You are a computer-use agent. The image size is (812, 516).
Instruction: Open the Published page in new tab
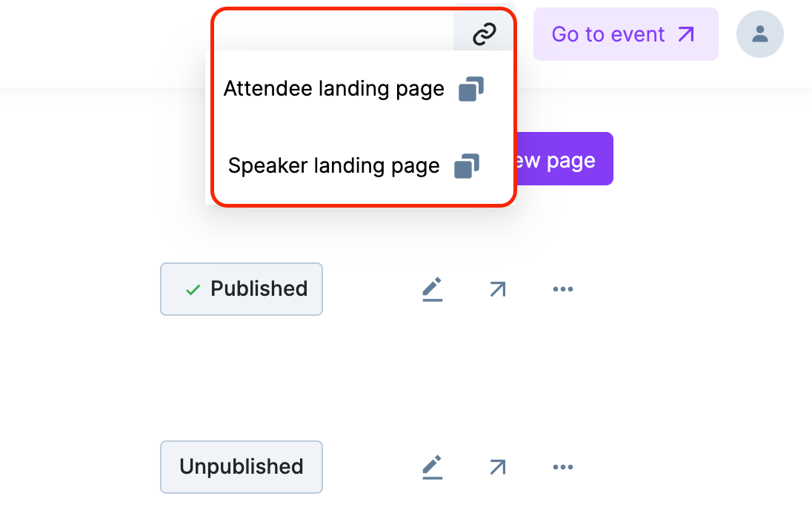pos(497,289)
